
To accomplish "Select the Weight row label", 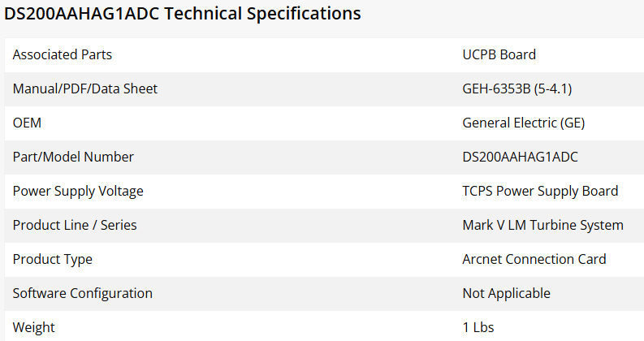I will (x=33, y=328).
